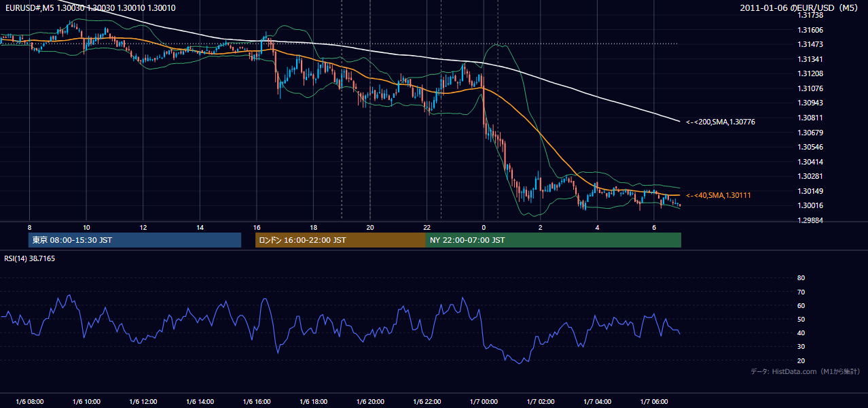Viewport: 868px width, 408px height.
Task: Click the NY 22:00-07:00 JST session bar
Action: [554, 240]
